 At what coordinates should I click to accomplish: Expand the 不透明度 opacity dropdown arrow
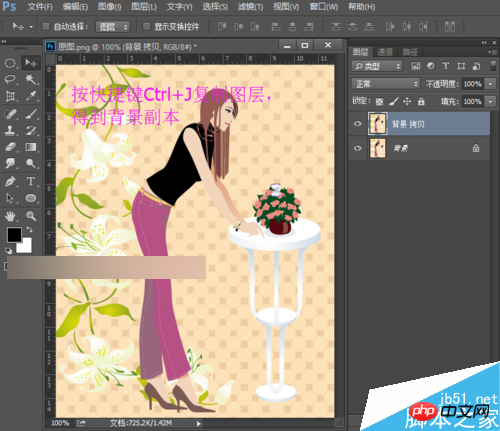(x=490, y=84)
